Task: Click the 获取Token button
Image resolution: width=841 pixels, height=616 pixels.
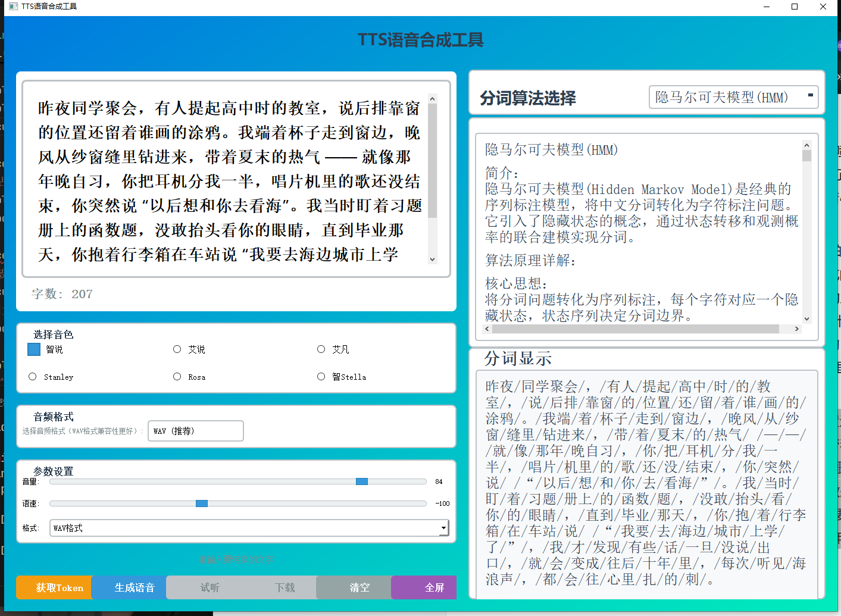Action: click(x=54, y=587)
